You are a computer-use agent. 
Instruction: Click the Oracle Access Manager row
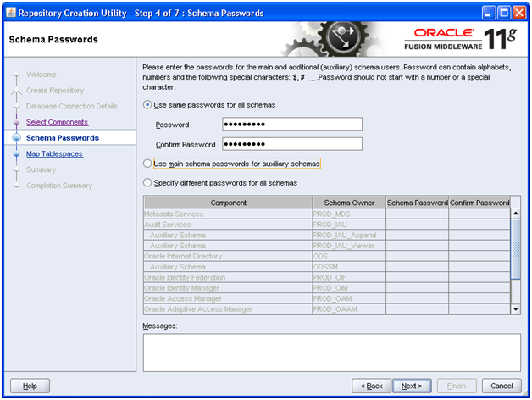[327, 298]
